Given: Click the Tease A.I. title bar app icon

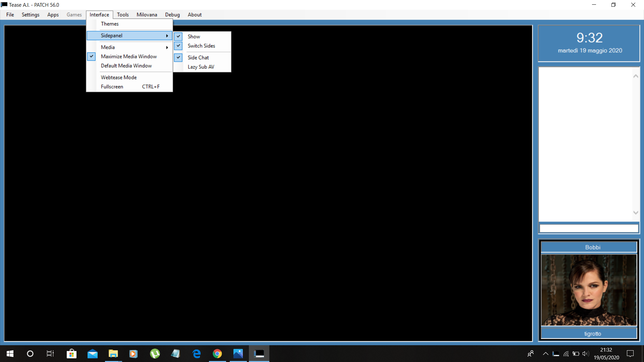Looking at the screenshot, I should tap(4, 5).
